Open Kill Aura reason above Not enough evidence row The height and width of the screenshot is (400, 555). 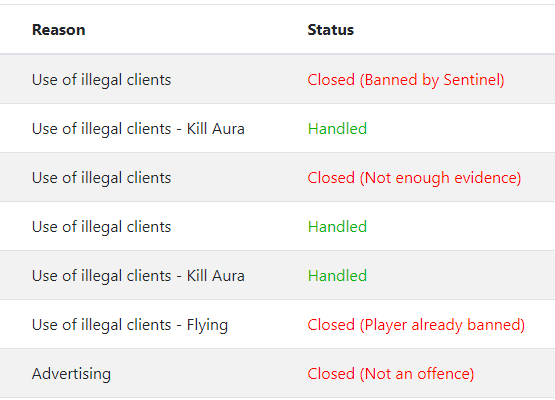point(138,128)
